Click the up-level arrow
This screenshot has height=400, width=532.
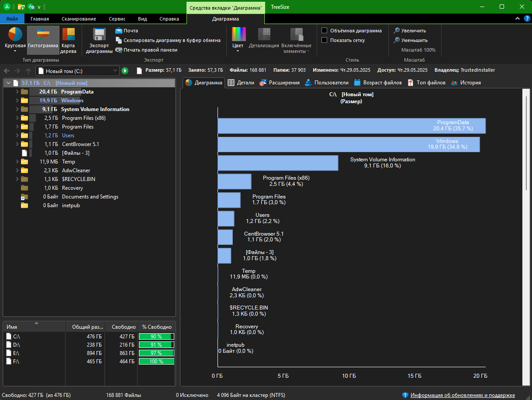point(28,71)
